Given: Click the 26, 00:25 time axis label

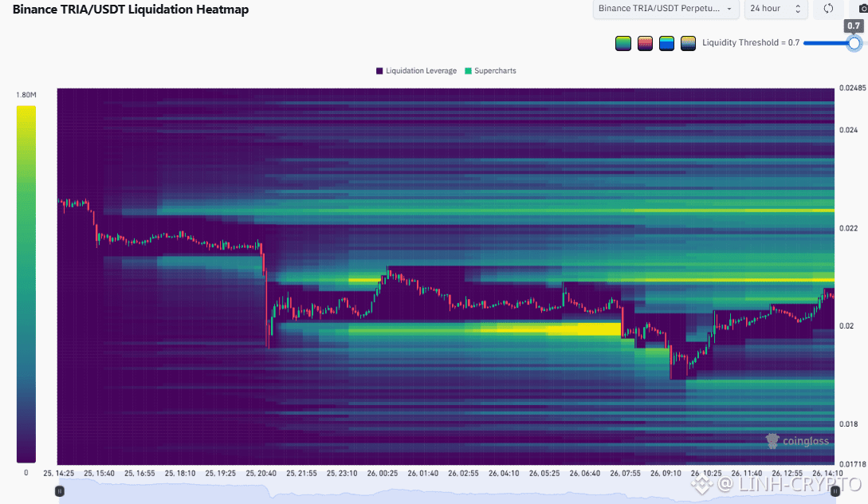Looking at the screenshot, I should pyautogui.click(x=383, y=474).
